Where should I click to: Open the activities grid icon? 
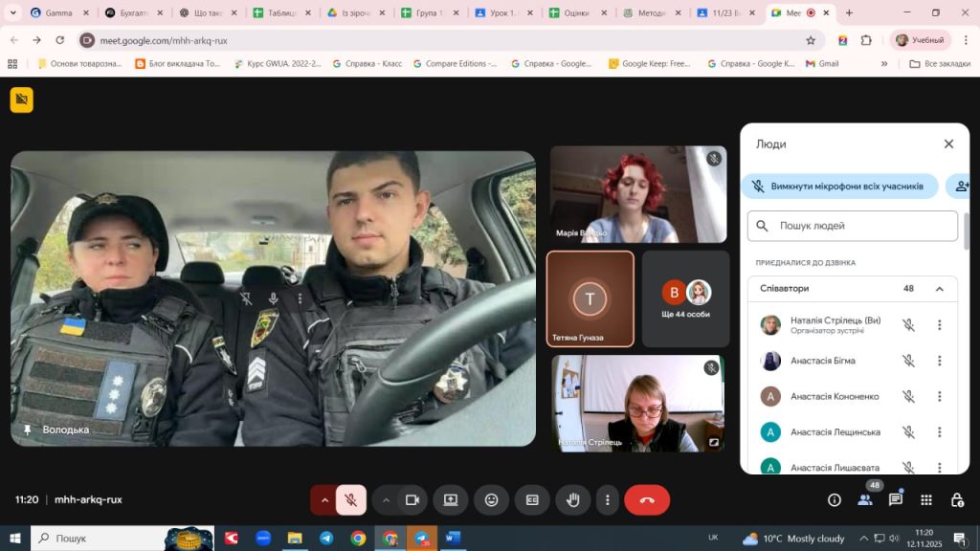coord(926,499)
